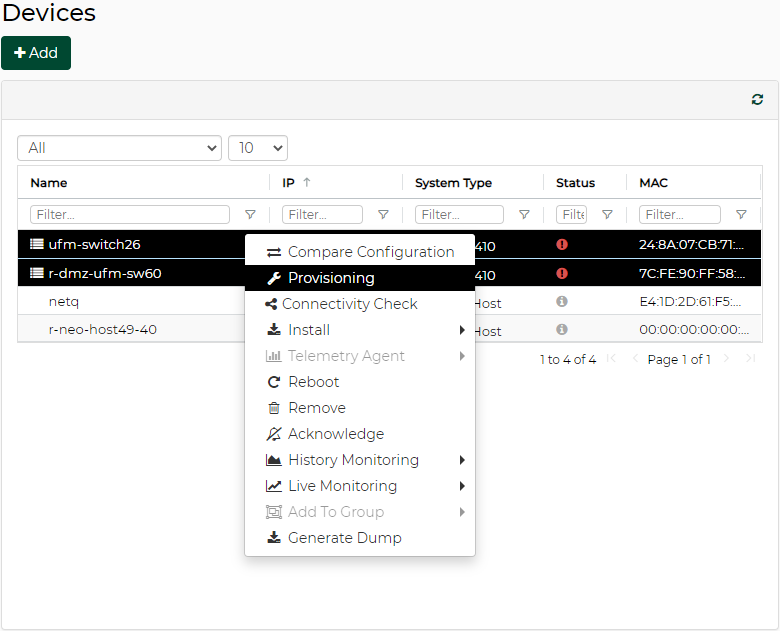Click the red error status icon for ufm-switch26
The width and height of the screenshot is (780, 631).
click(562, 244)
